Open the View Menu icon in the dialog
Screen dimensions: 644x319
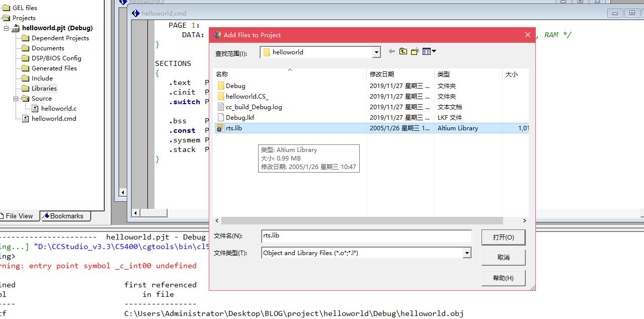[429, 51]
